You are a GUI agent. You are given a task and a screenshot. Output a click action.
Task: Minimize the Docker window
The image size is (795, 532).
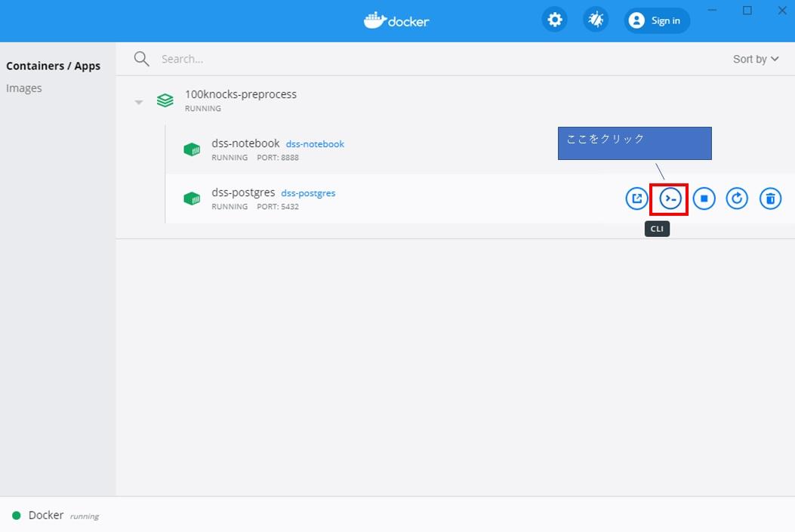pyautogui.click(x=713, y=10)
